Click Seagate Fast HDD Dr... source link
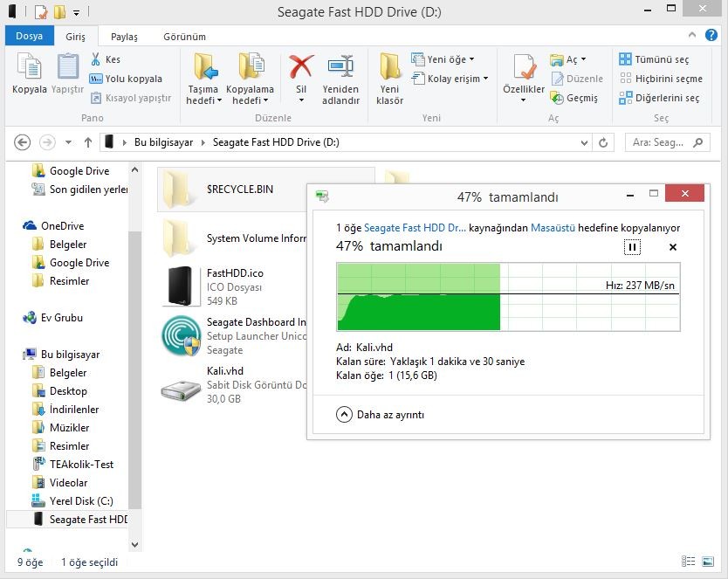This screenshot has width=728, height=579. [x=415, y=228]
